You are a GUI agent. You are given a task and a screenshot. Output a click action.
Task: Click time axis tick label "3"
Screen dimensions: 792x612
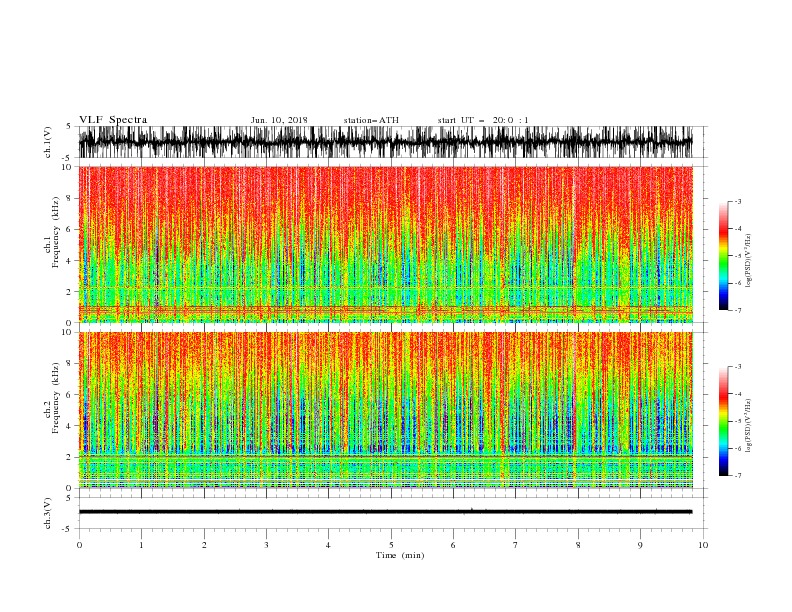tap(266, 545)
